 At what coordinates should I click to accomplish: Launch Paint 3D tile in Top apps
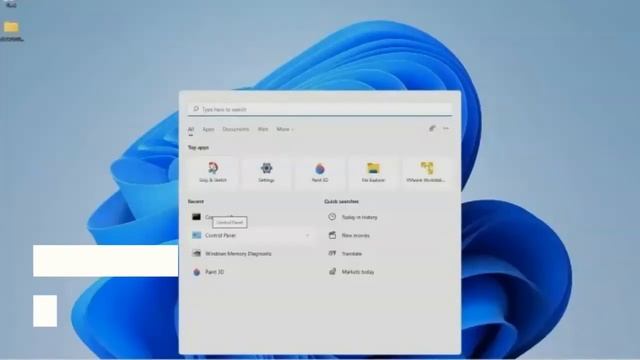click(320, 173)
